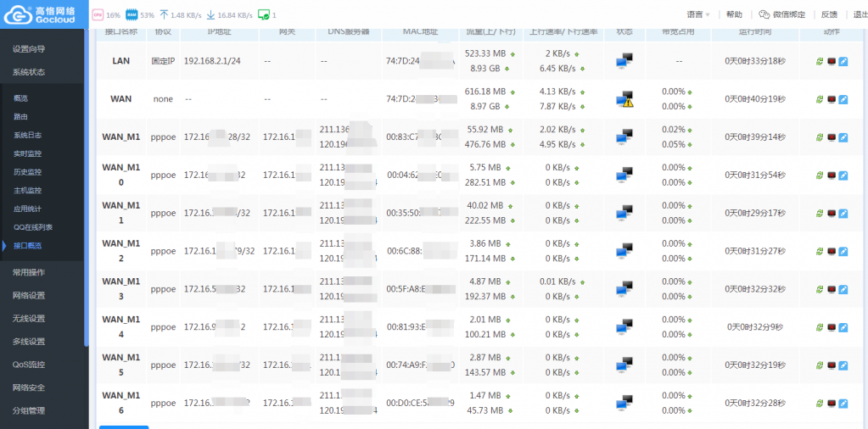Open the 帮助 help link
The height and width of the screenshot is (429, 868).
734,15
